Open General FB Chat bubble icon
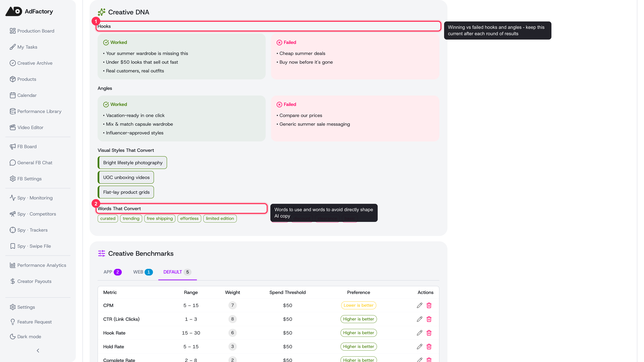This screenshot has width=644, height=362. (x=13, y=163)
